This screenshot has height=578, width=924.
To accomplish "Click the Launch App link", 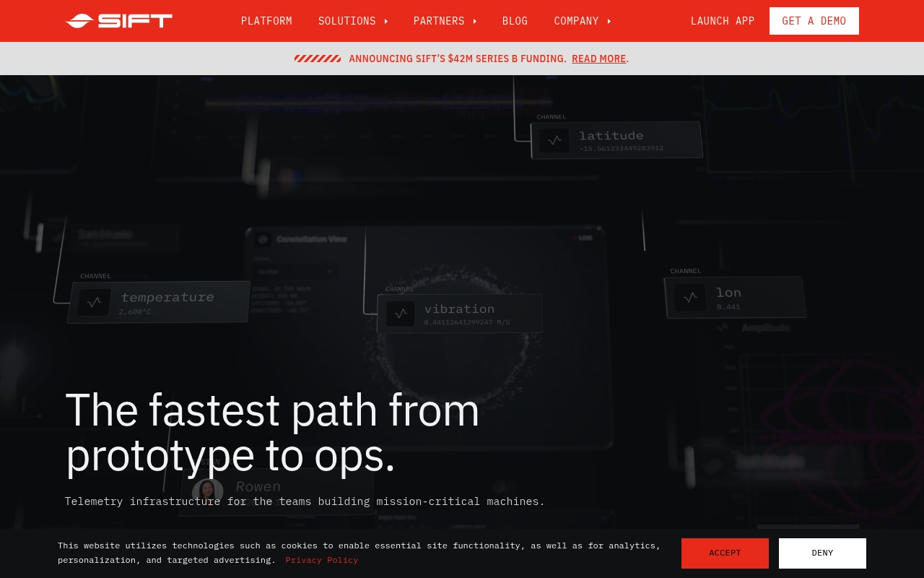I will pyautogui.click(x=723, y=21).
